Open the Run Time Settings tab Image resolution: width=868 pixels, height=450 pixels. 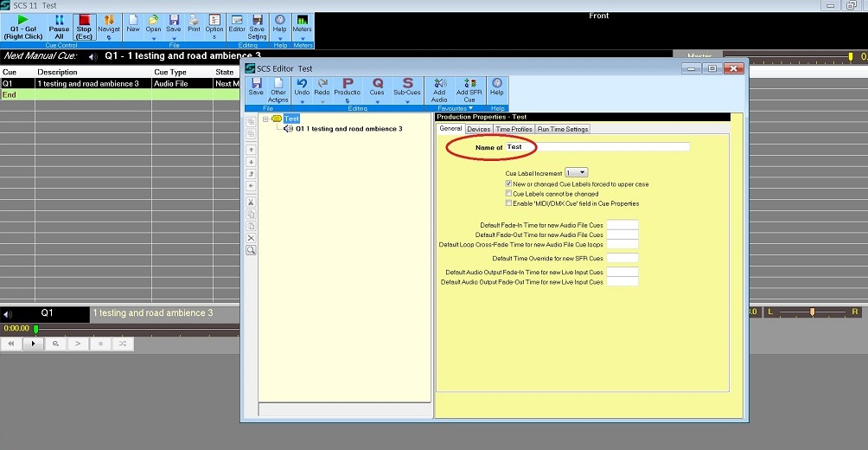coord(563,129)
